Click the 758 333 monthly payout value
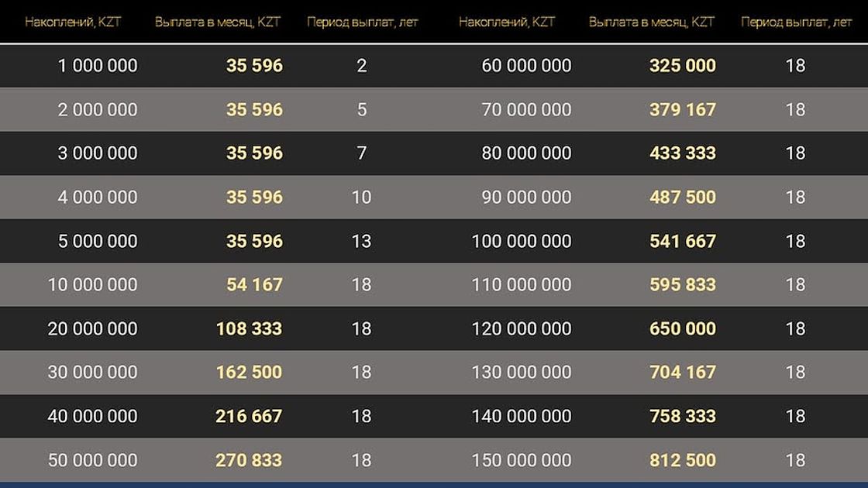 coord(682,416)
